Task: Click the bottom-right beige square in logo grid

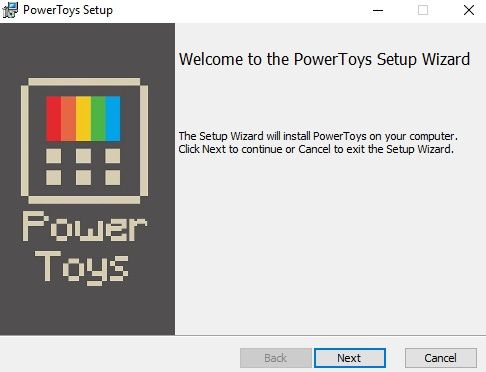Action: 113,177
